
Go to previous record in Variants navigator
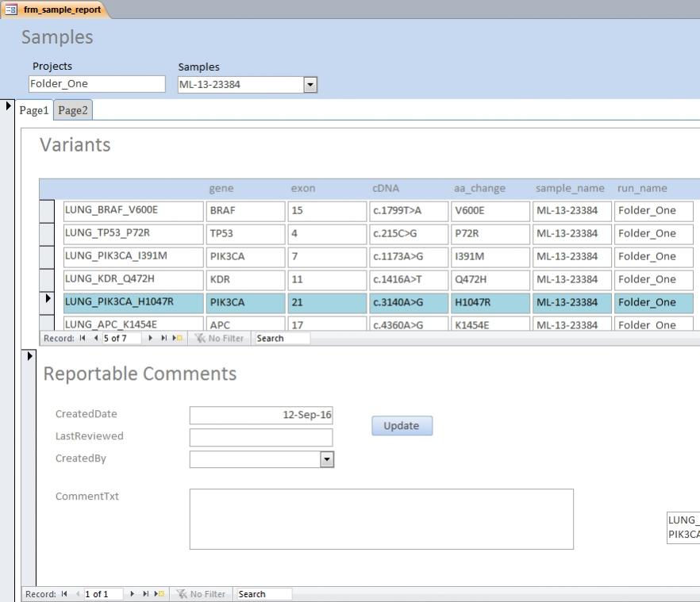pos(95,338)
